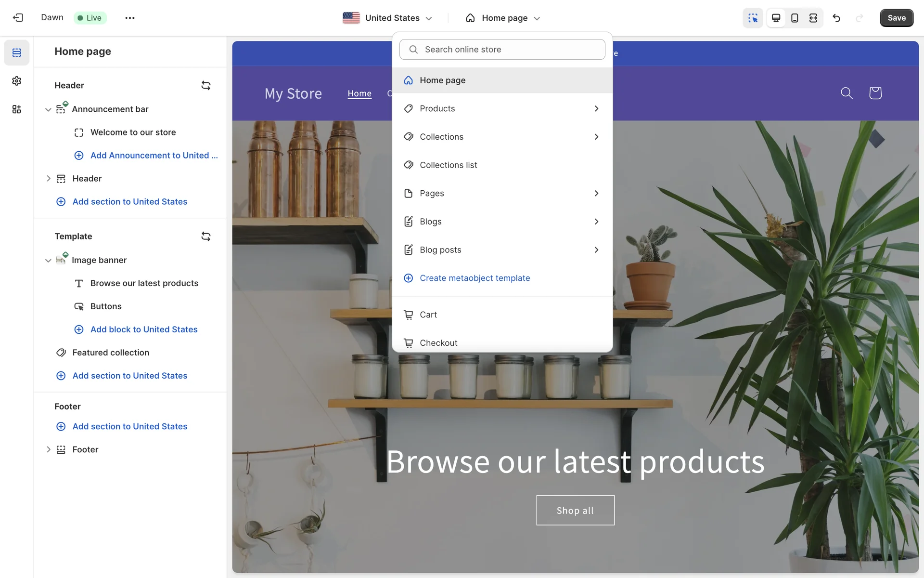Open the three-dot more actions menu
924x578 pixels.
tap(129, 18)
